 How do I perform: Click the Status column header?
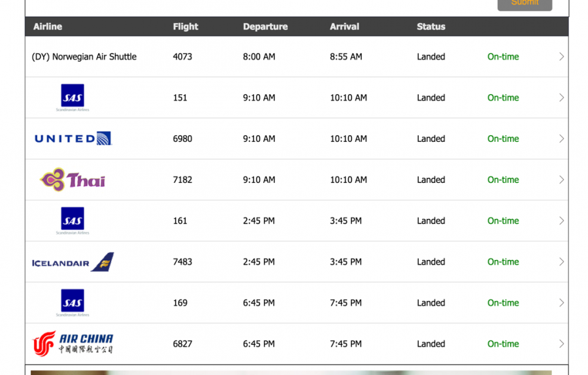[x=431, y=27]
